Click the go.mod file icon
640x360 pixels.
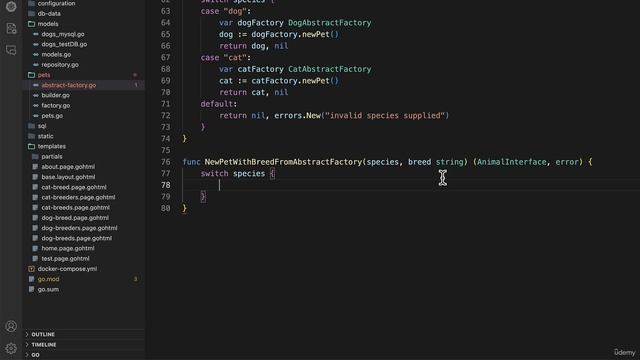coord(31,279)
